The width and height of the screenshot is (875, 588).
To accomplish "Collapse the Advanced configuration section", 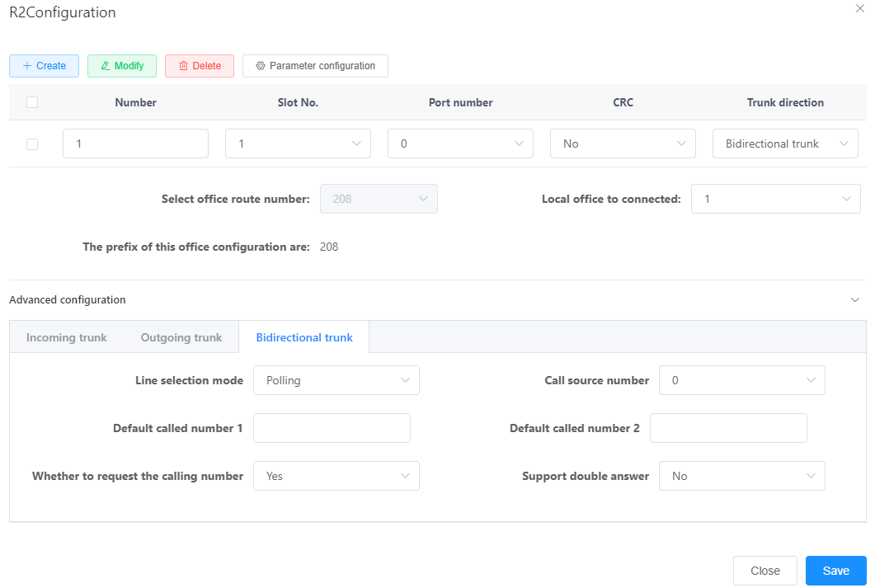I will 855,300.
